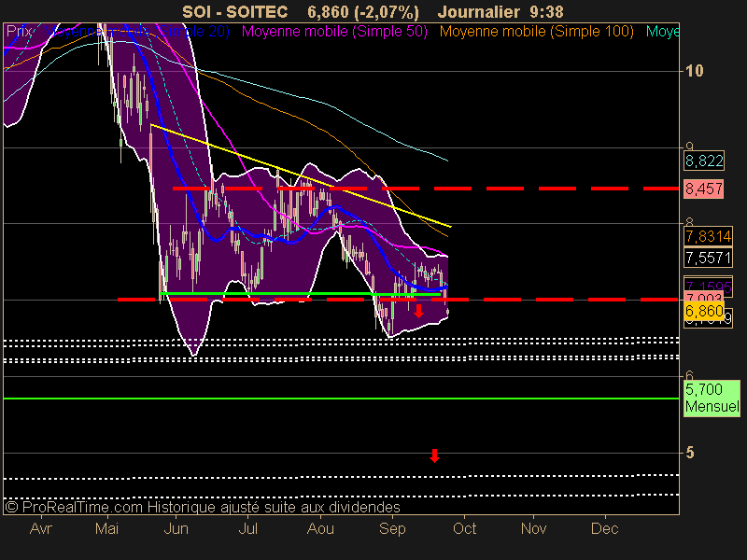Click the SOI - SOITEC chart title
This screenshot has height=560, width=747.
[235, 12]
